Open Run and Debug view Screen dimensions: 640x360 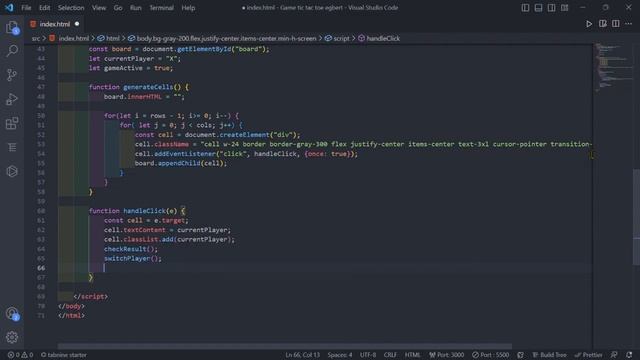pos(12,99)
